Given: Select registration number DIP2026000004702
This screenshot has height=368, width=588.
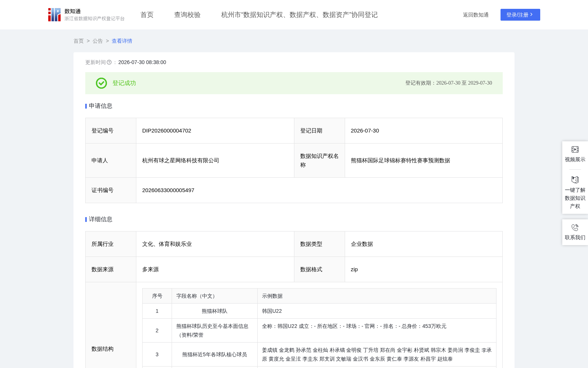Looking at the screenshot, I should pos(167,131).
